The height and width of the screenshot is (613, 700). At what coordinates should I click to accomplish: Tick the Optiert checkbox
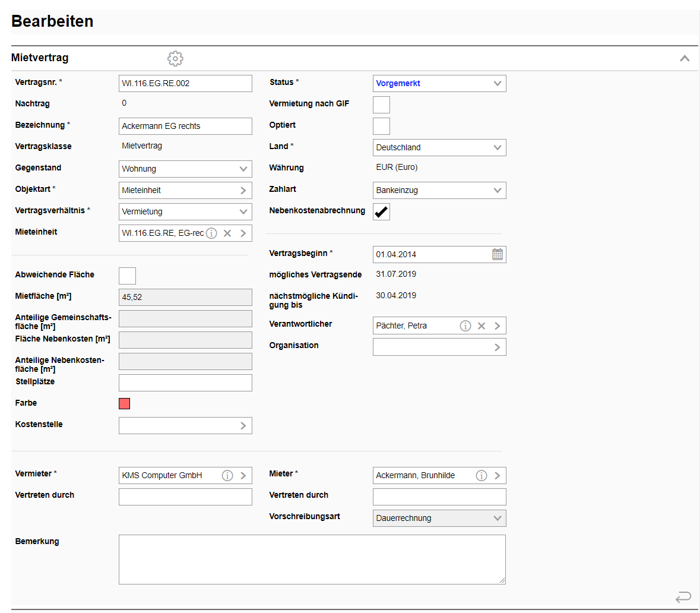coord(381,126)
